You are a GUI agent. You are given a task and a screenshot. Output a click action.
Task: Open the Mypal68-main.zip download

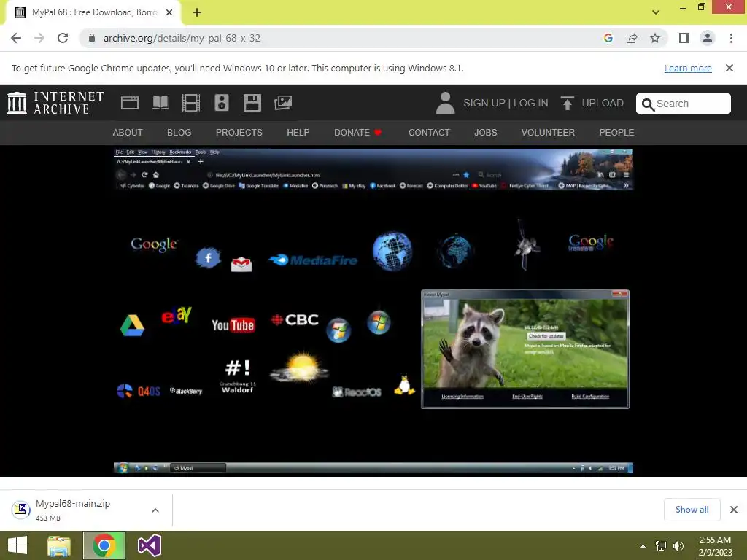pyautogui.click(x=73, y=503)
